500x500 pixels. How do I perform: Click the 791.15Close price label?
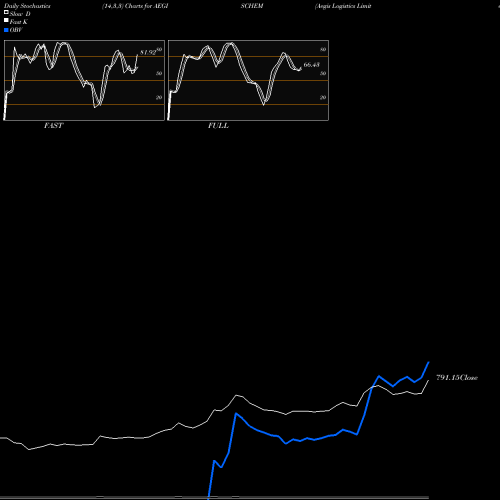[x=457, y=377]
